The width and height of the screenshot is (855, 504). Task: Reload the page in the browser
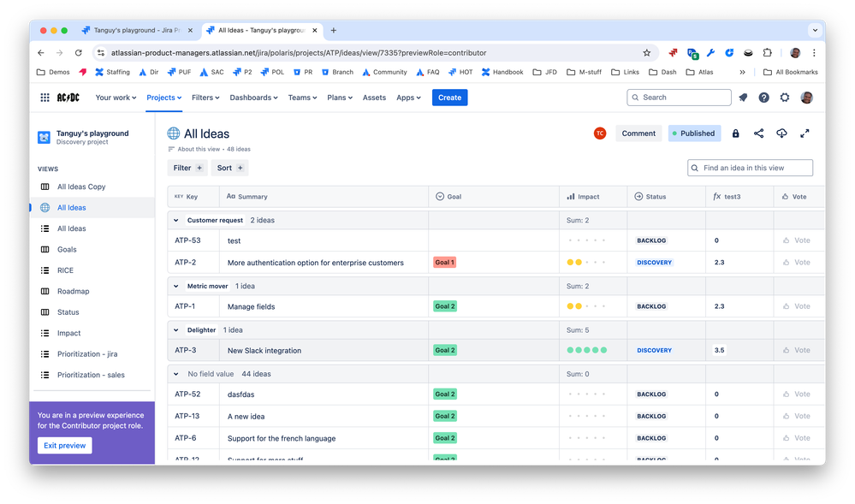coord(79,53)
